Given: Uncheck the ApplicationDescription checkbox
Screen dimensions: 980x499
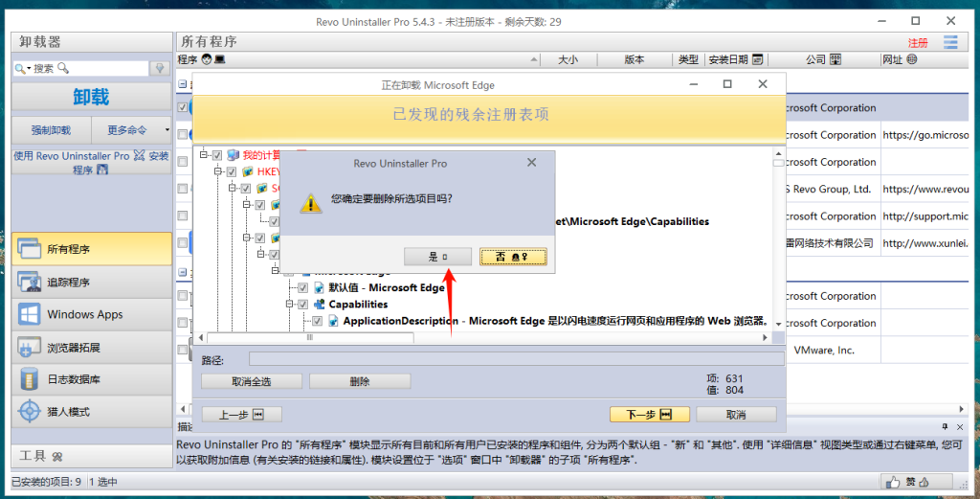Looking at the screenshot, I should pos(318,321).
